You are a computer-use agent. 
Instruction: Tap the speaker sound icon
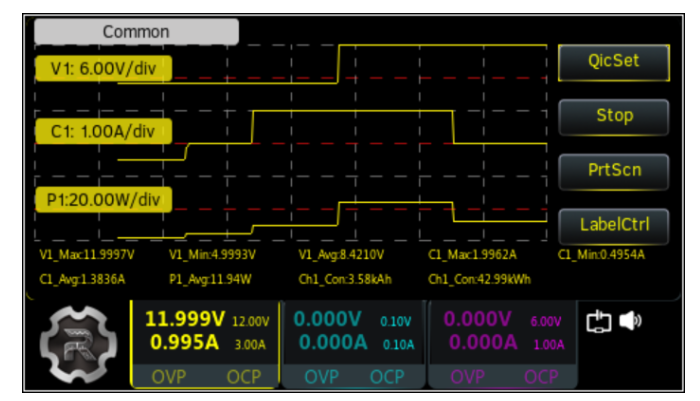click(x=630, y=321)
